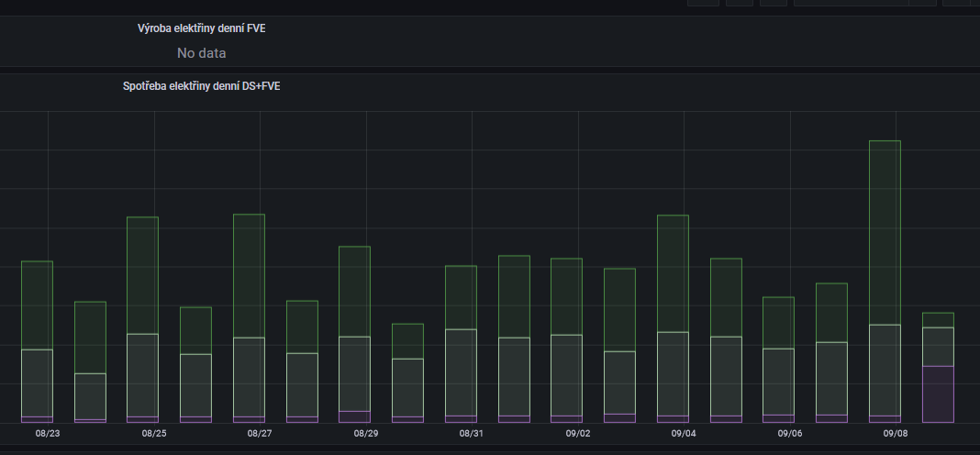Image resolution: width=980 pixels, height=455 pixels.
Task: Click the gray segment of the last bar
Action: (938, 346)
